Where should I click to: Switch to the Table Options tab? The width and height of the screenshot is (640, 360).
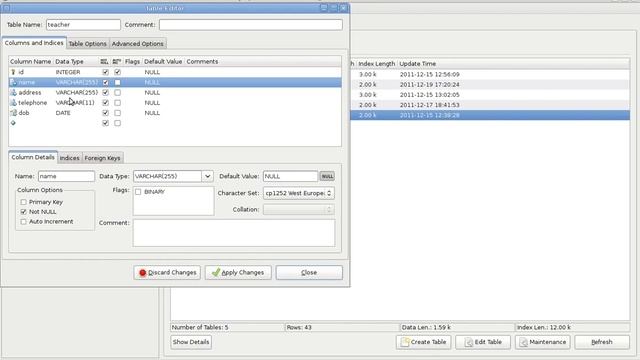(87, 44)
